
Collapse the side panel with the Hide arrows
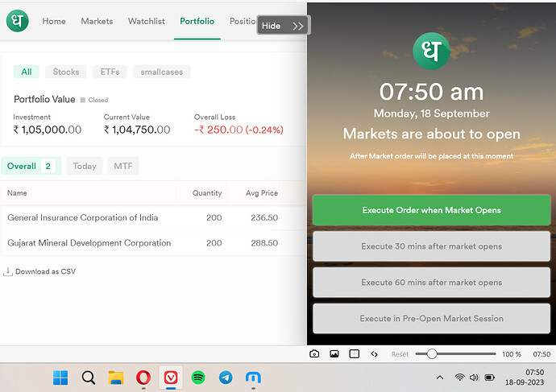[x=284, y=26]
